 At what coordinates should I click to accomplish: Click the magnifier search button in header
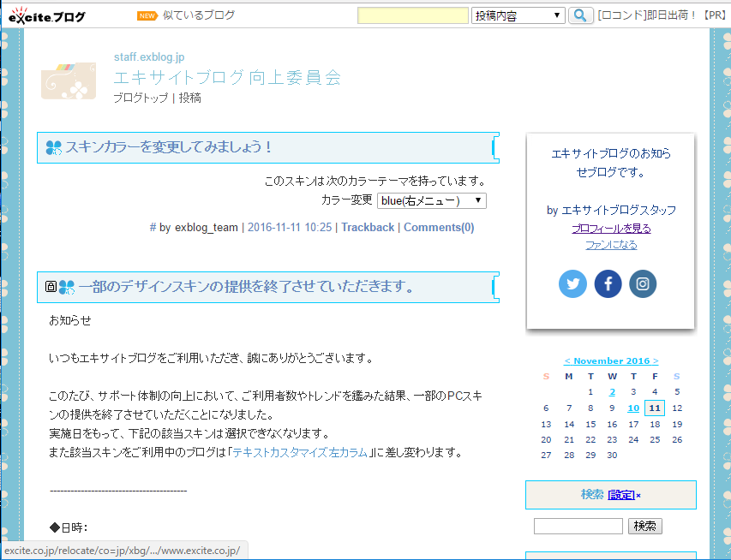(x=580, y=15)
